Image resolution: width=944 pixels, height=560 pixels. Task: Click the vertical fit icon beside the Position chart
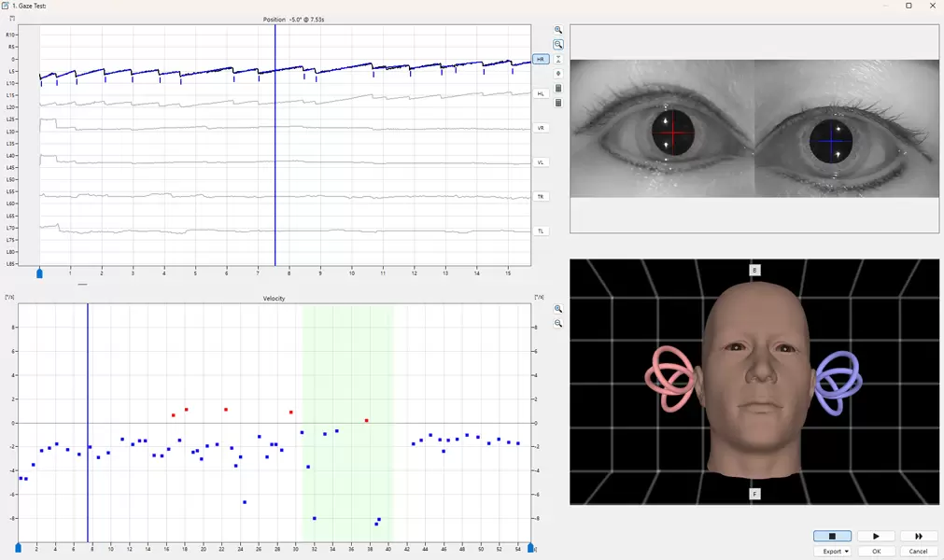pos(558,59)
